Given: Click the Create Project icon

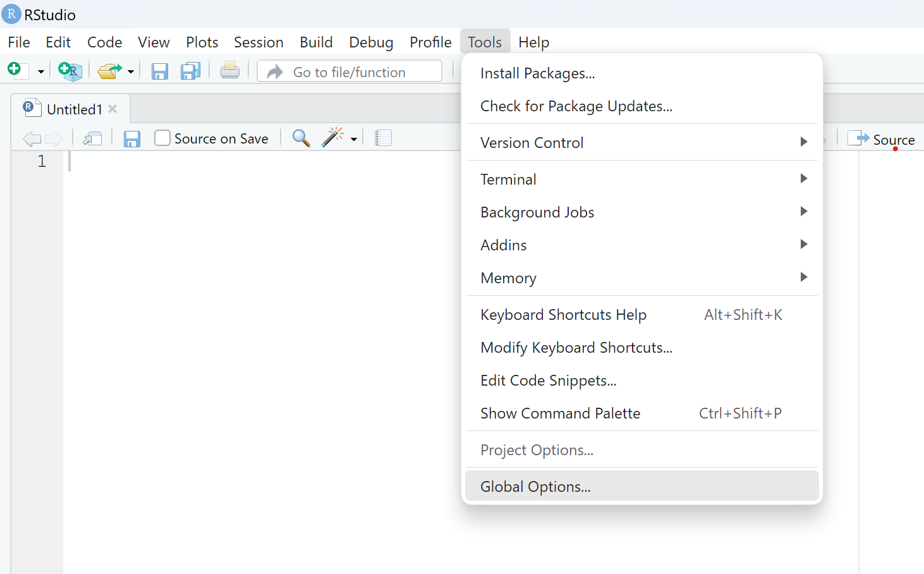Looking at the screenshot, I should click(x=70, y=71).
